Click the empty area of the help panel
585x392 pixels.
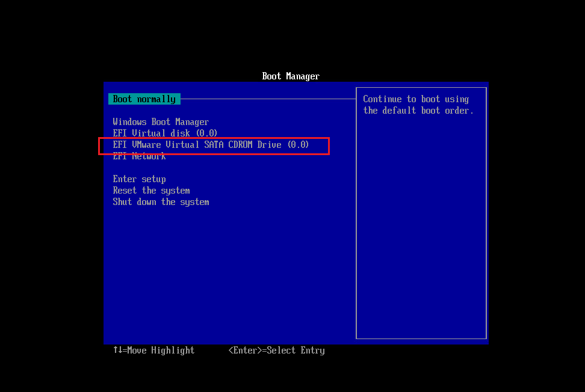pyautogui.click(x=421, y=228)
